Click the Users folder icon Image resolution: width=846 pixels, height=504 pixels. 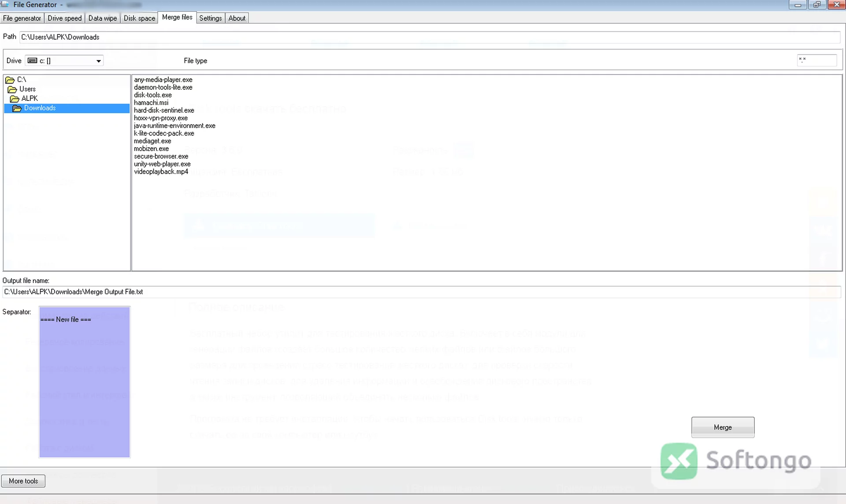(x=12, y=89)
